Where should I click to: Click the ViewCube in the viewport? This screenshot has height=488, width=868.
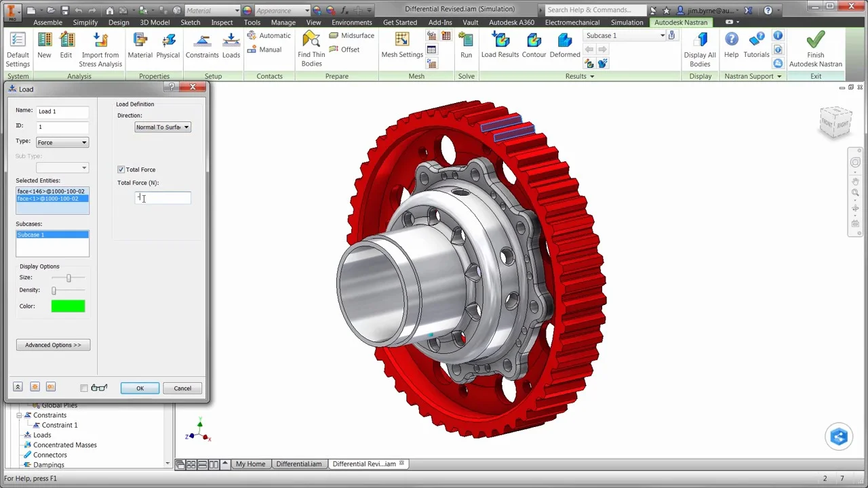click(835, 122)
